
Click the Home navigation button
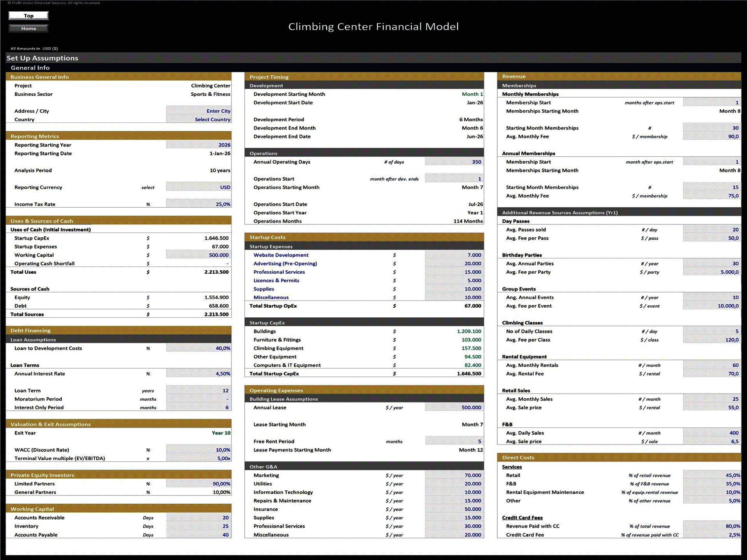click(28, 28)
